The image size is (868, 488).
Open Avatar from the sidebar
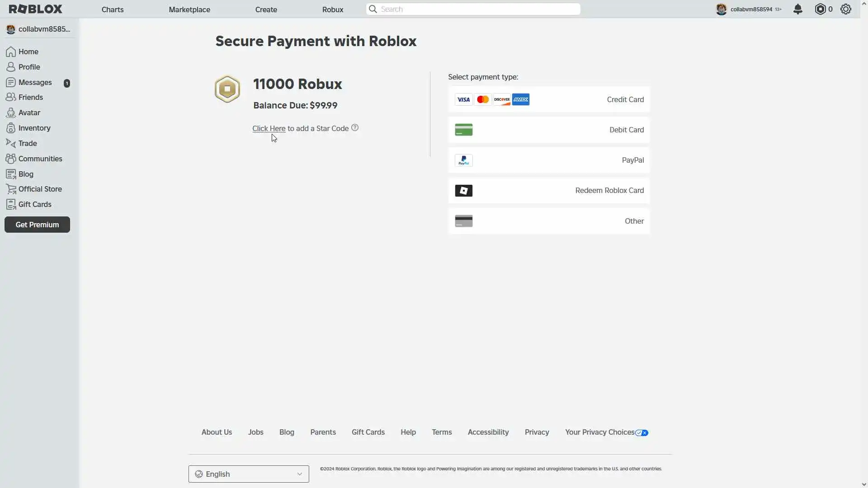[x=29, y=113]
